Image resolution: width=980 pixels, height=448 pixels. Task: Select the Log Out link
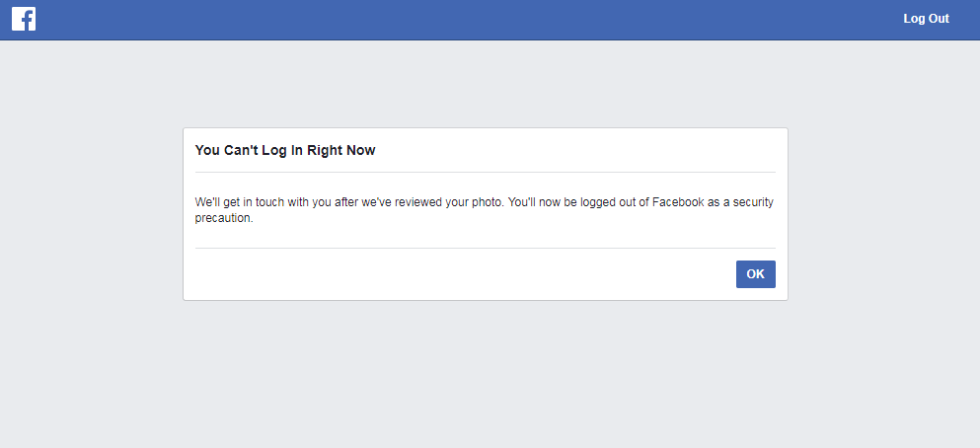pyautogui.click(x=926, y=19)
